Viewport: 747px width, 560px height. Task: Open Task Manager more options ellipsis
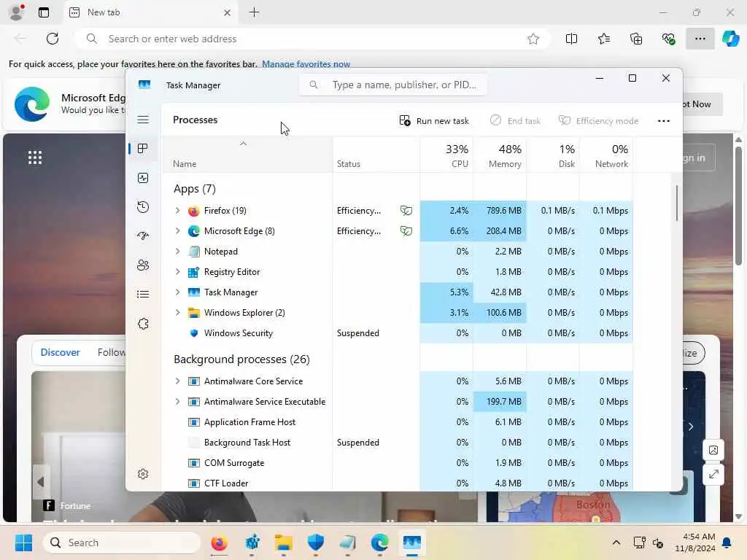pyautogui.click(x=664, y=121)
